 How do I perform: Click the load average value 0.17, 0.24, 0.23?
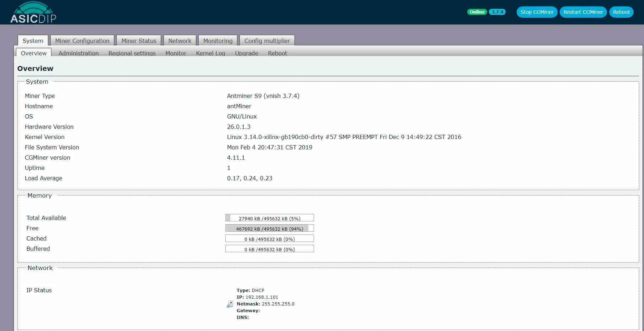249,178
